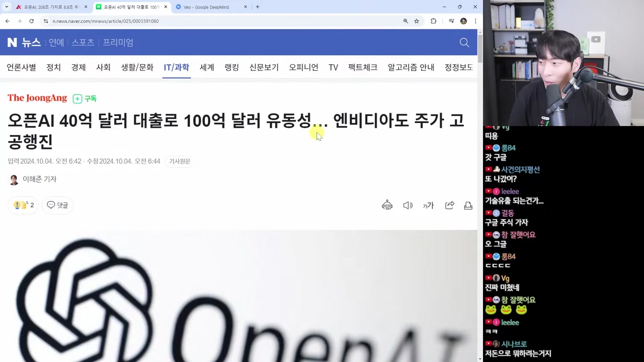Click chat message 기술유출 되는건가

tap(514, 201)
